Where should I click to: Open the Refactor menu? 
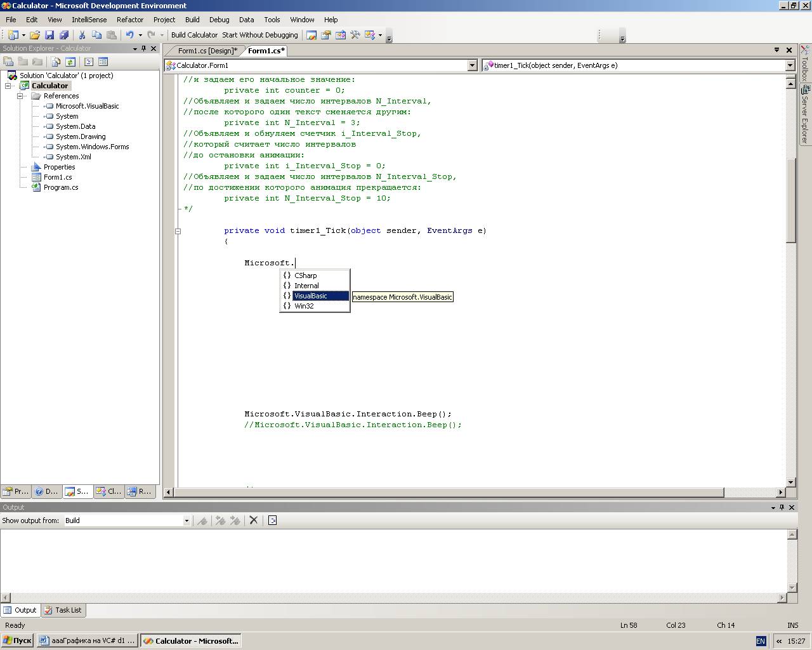[x=130, y=20]
